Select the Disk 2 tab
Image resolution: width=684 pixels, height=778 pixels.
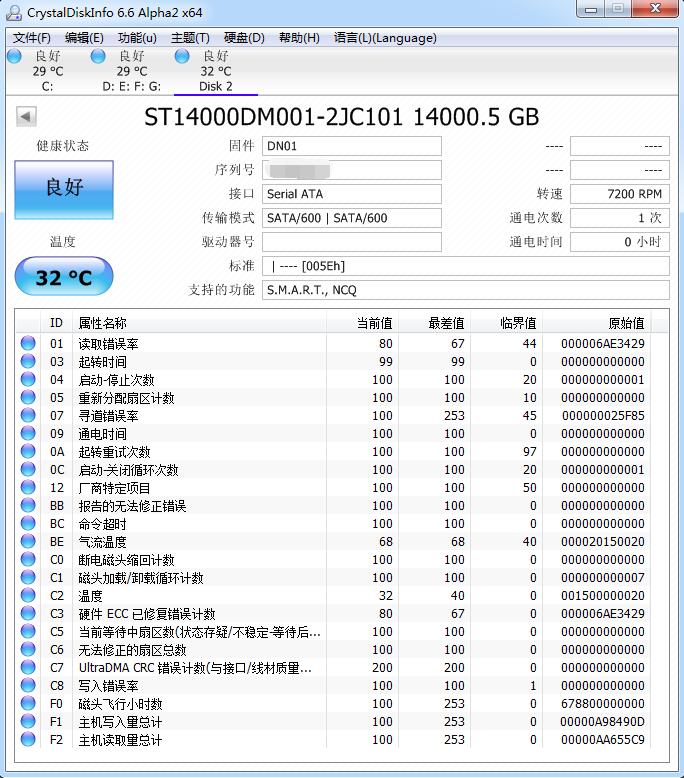[215, 72]
